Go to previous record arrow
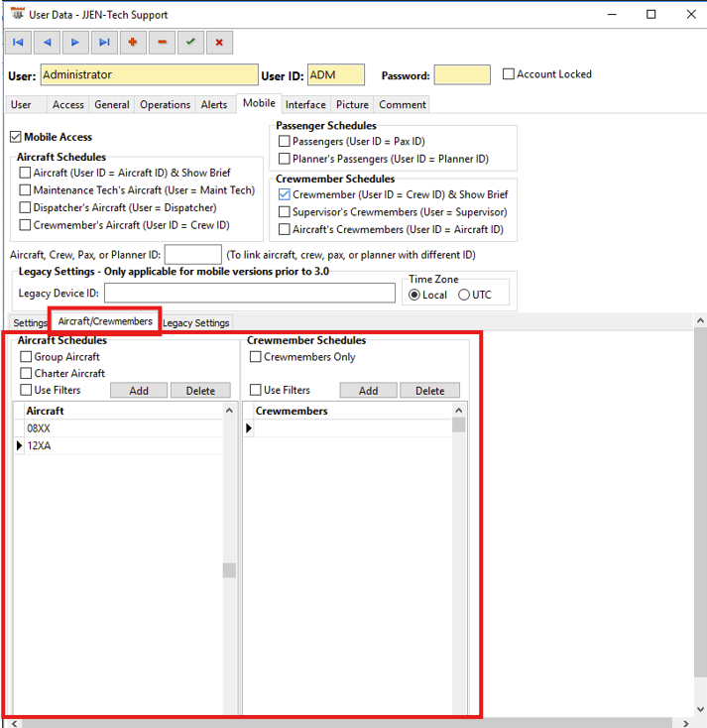 [x=47, y=43]
